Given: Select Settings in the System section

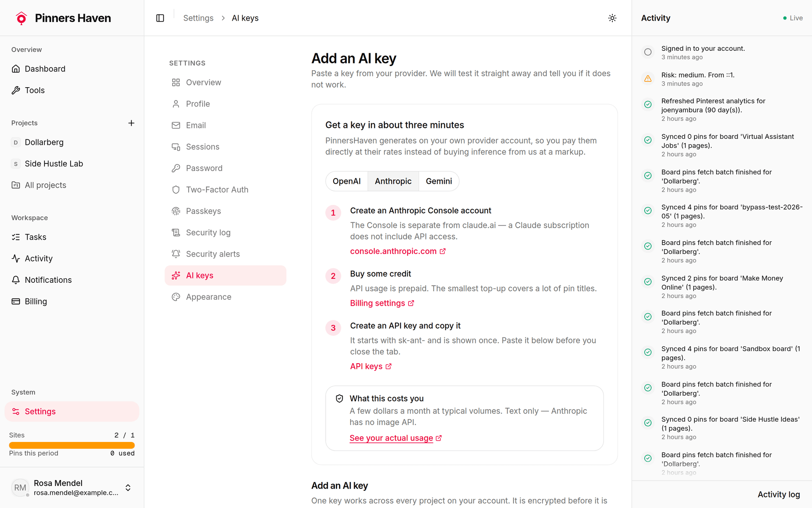Looking at the screenshot, I should 72,411.
